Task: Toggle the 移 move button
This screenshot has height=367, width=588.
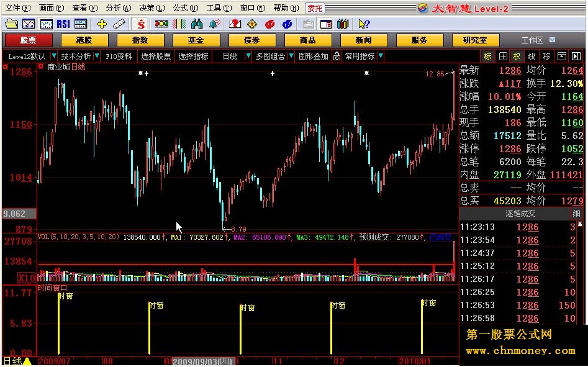Action: 547,57
